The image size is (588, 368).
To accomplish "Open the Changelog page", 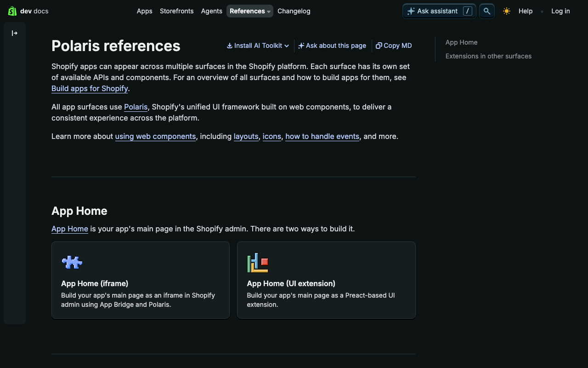I will coord(294,11).
